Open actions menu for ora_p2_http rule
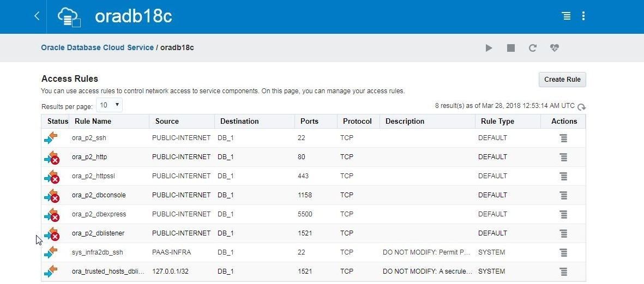 tap(563, 157)
